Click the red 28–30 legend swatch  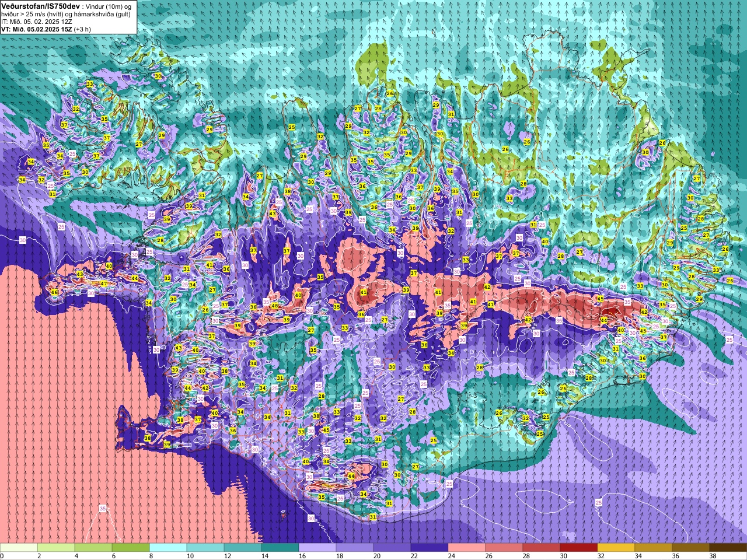[542, 548]
